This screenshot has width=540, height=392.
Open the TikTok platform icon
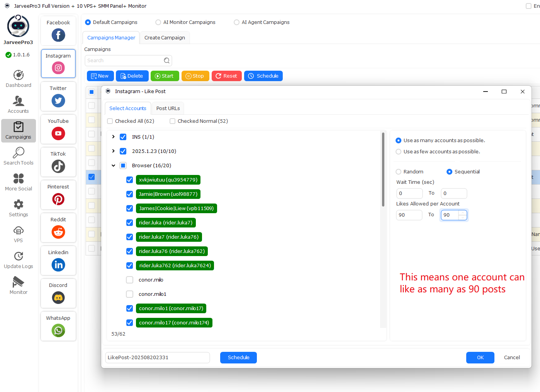(58, 166)
